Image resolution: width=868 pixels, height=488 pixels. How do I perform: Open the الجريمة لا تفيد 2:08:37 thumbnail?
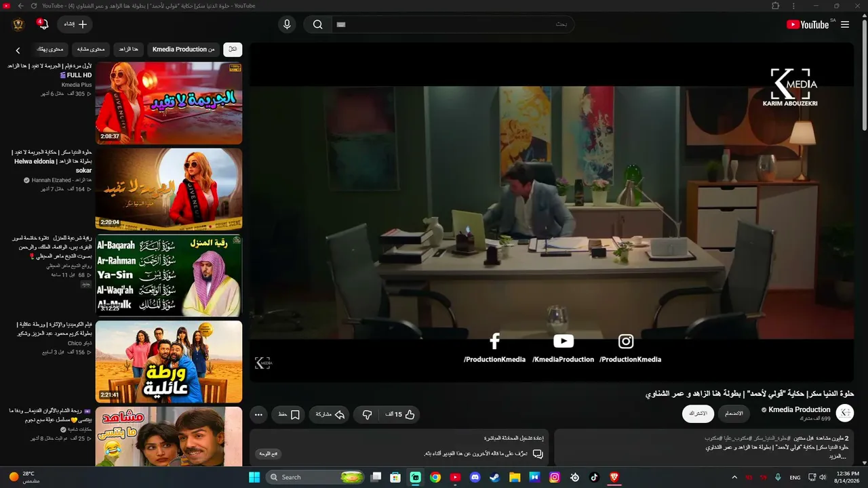coord(169,103)
